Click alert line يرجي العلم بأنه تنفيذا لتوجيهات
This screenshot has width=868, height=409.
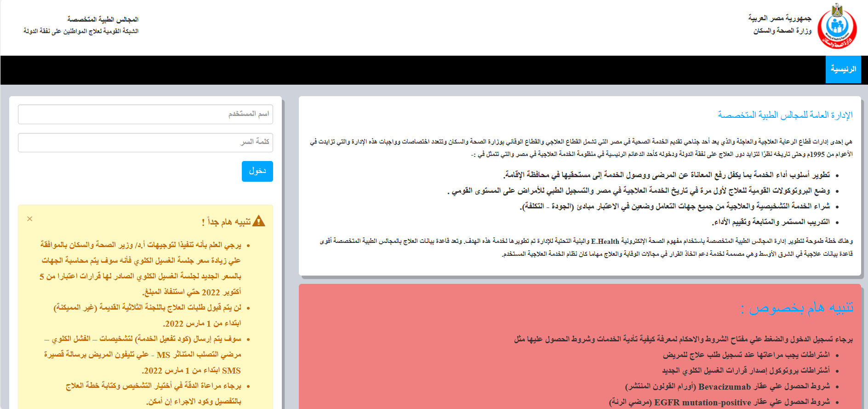tap(140, 268)
